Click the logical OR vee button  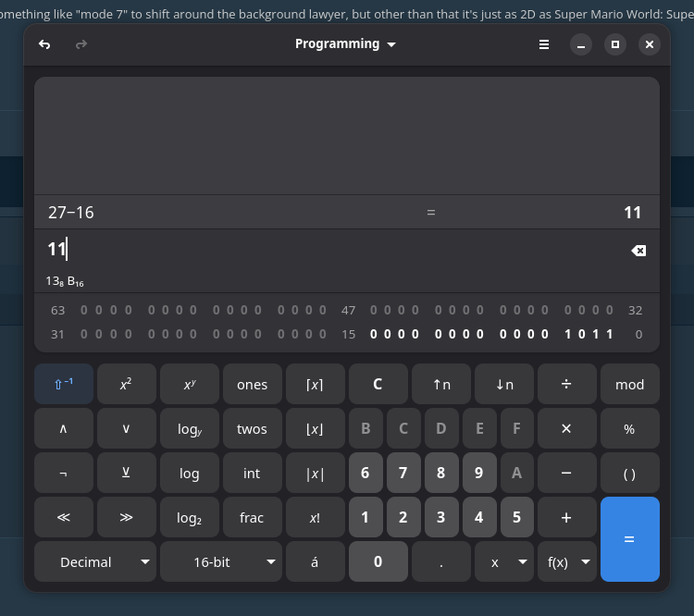127,428
